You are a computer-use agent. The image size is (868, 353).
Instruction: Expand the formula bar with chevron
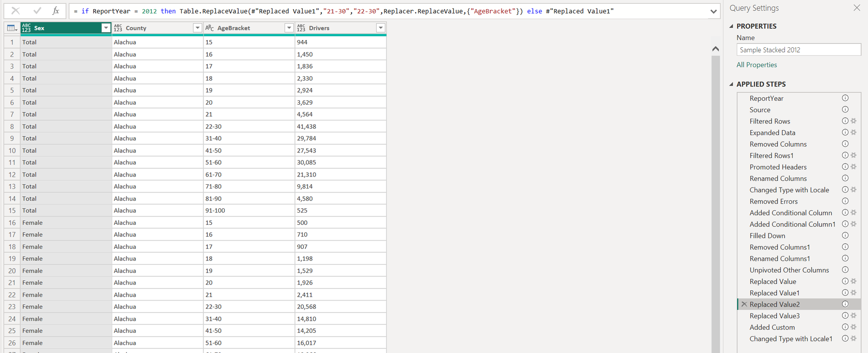pos(713,11)
